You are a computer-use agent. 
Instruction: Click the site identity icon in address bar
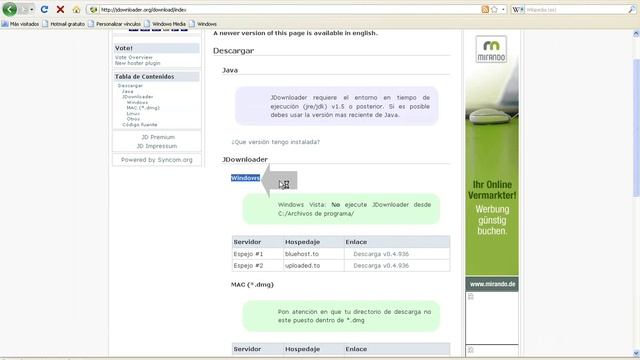[x=93, y=9]
